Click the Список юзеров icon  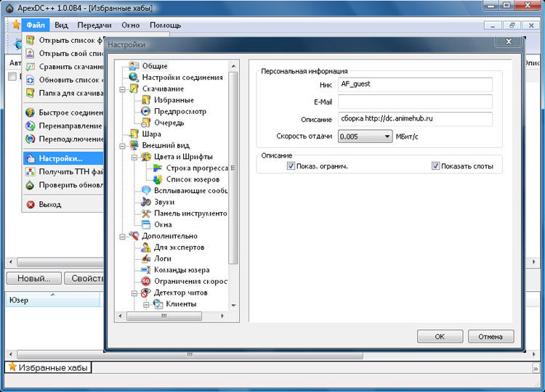pos(158,179)
